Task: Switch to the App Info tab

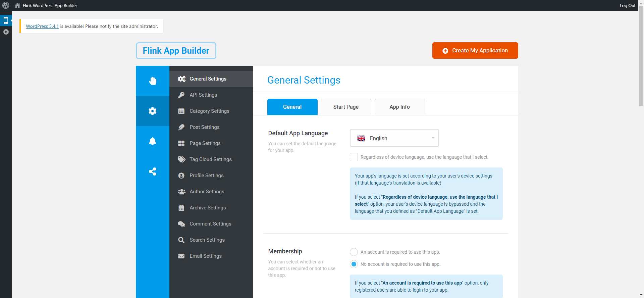Action: 400,107
